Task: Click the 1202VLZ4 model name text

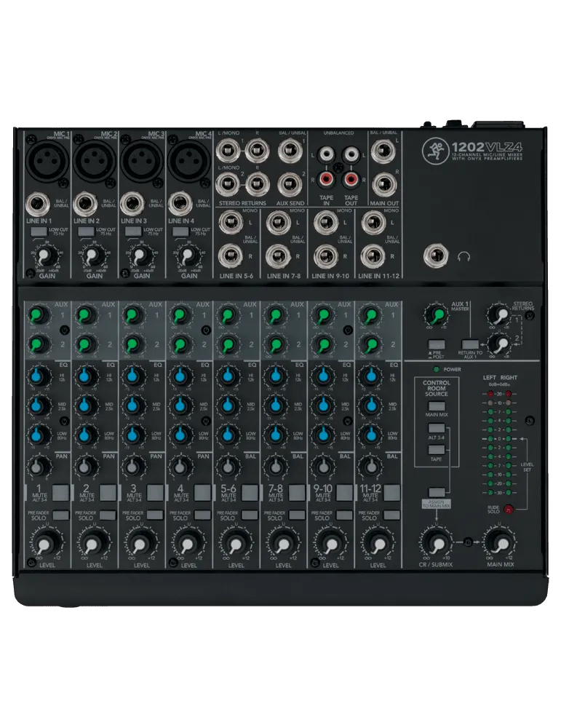Action: (x=488, y=147)
